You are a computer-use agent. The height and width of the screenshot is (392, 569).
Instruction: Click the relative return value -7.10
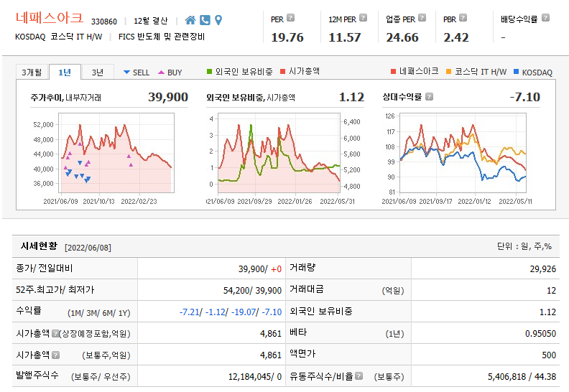pos(525,97)
